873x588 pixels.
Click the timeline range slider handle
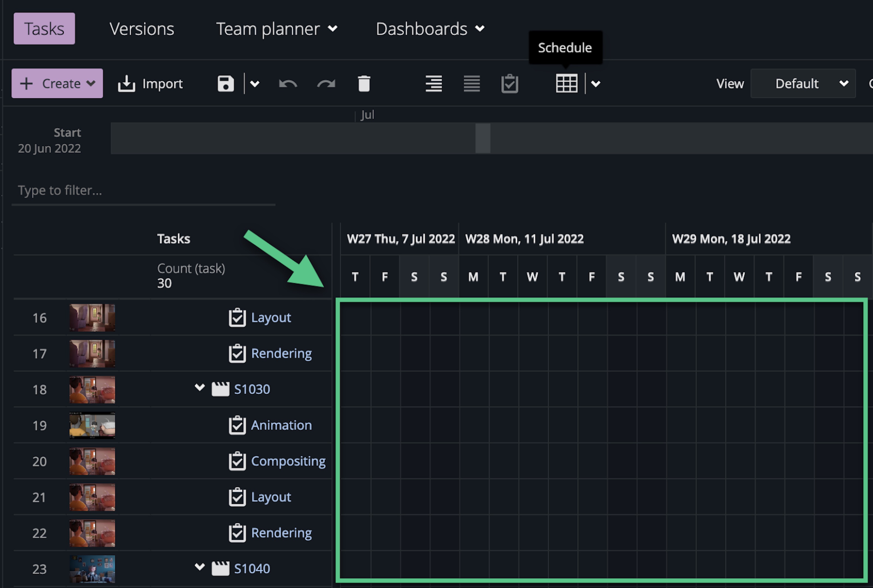(x=483, y=138)
